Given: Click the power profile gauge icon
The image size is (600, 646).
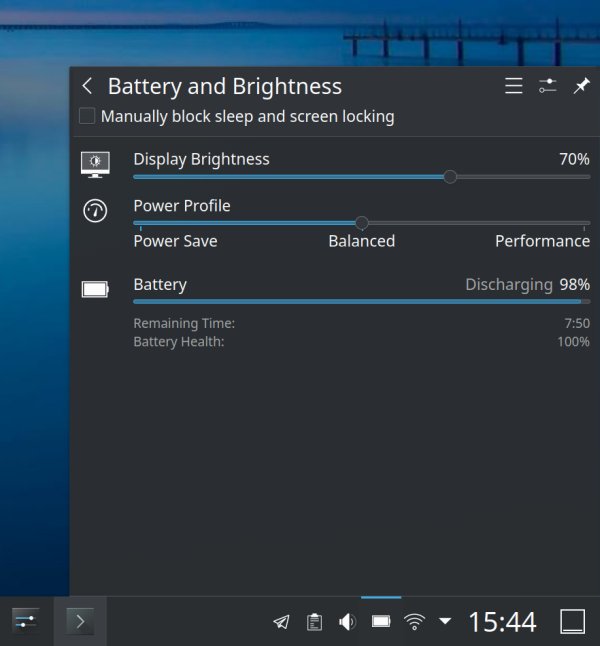Looking at the screenshot, I should (95, 211).
